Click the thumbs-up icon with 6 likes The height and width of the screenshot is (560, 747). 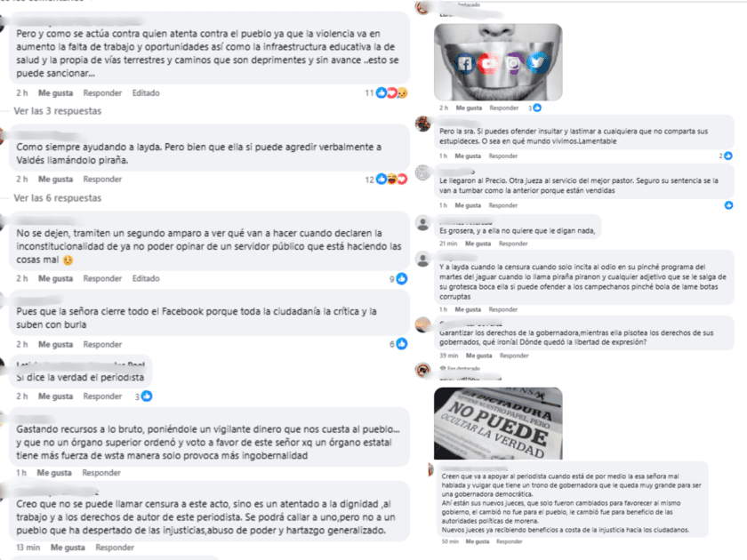[x=402, y=344]
